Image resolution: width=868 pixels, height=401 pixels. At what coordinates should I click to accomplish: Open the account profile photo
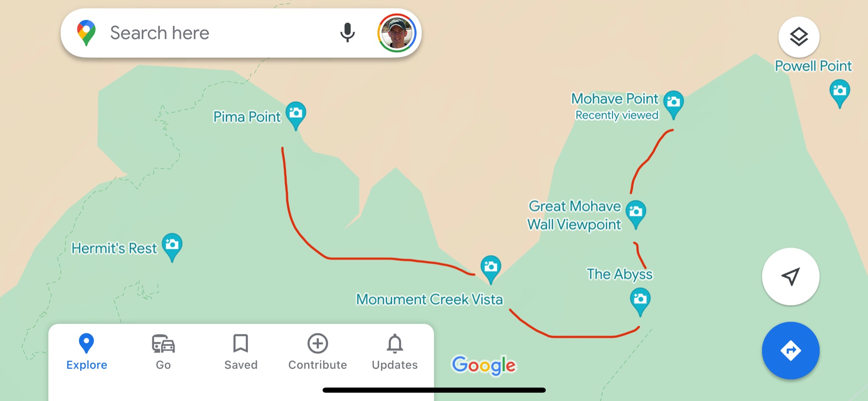tap(397, 33)
